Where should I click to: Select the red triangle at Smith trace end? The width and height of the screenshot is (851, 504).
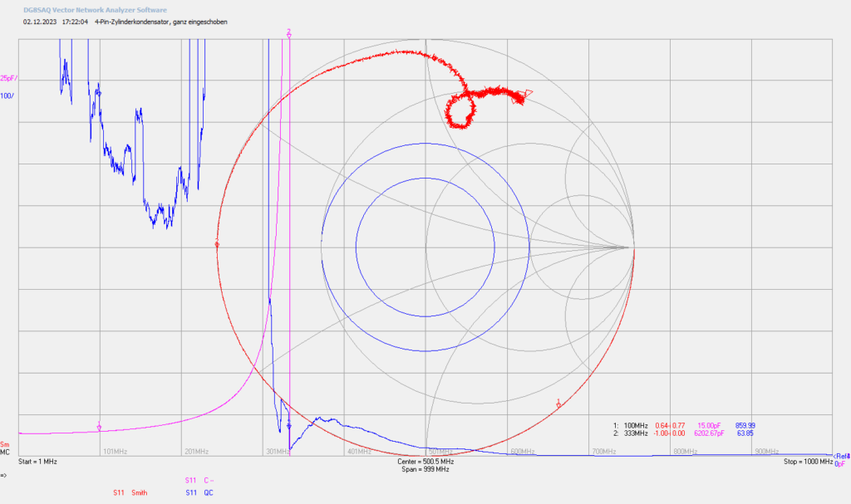coord(526,95)
